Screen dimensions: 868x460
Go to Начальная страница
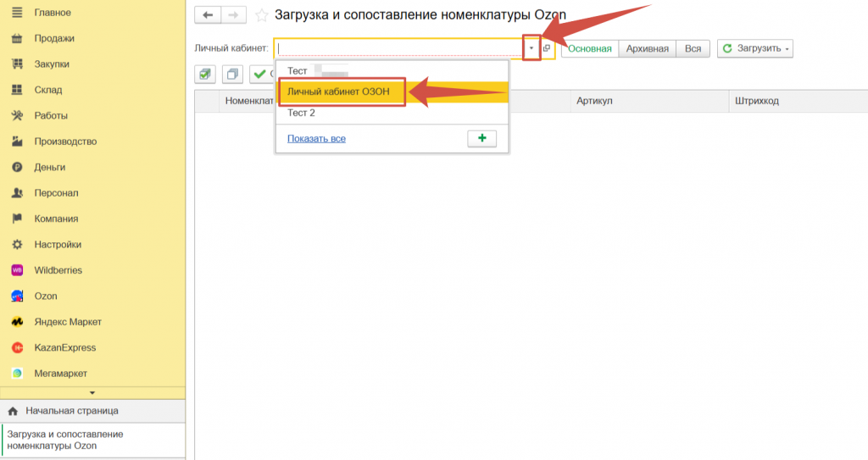coord(71,411)
